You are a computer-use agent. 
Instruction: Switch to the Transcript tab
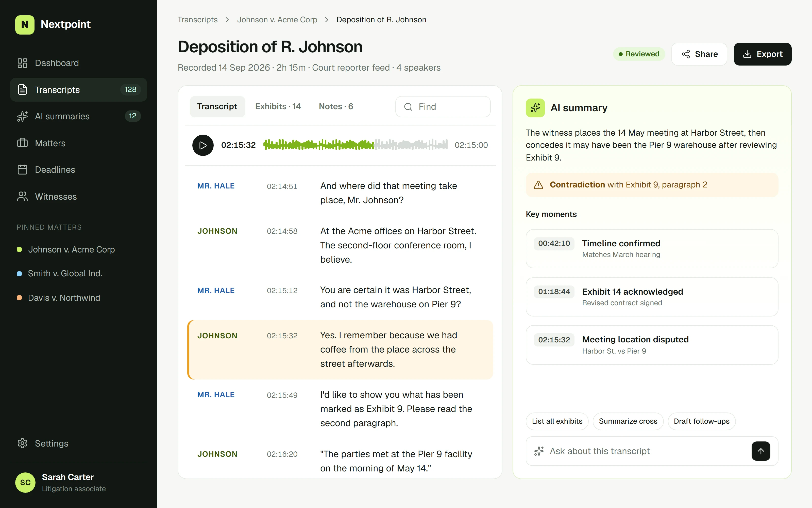click(x=217, y=106)
